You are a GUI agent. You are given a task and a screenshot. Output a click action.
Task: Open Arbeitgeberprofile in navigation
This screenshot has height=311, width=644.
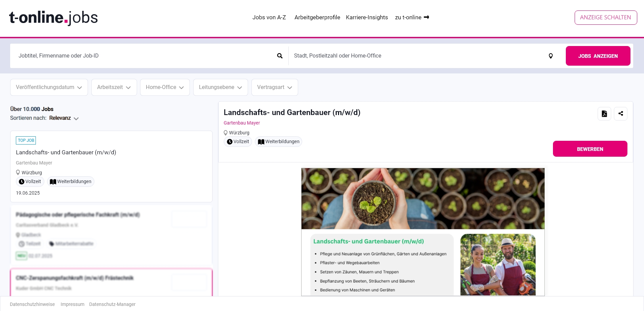[x=317, y=17]
